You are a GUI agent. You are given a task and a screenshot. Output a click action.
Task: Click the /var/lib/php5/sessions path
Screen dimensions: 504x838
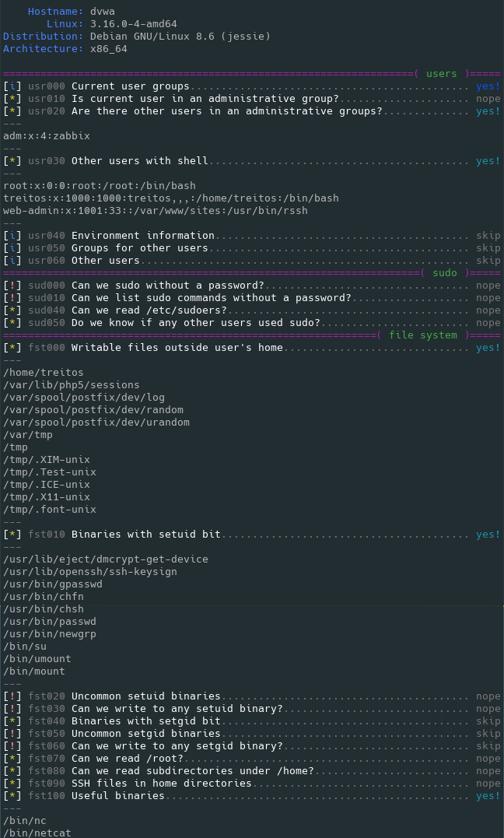point(72,385)
